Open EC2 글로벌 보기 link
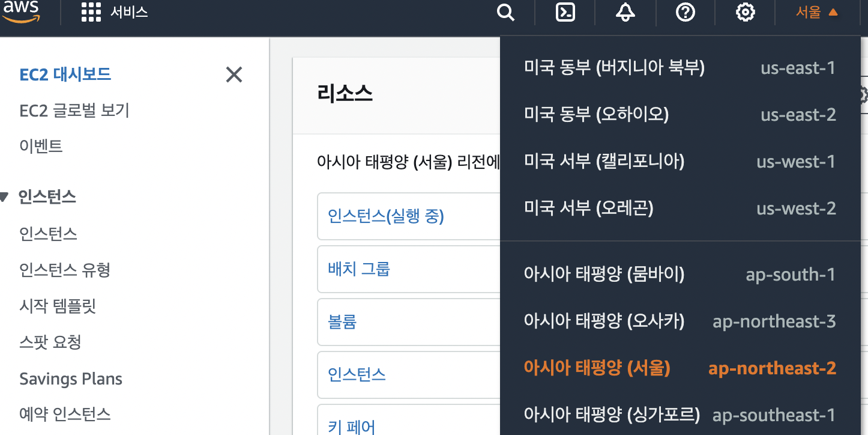 pos(74,111)
